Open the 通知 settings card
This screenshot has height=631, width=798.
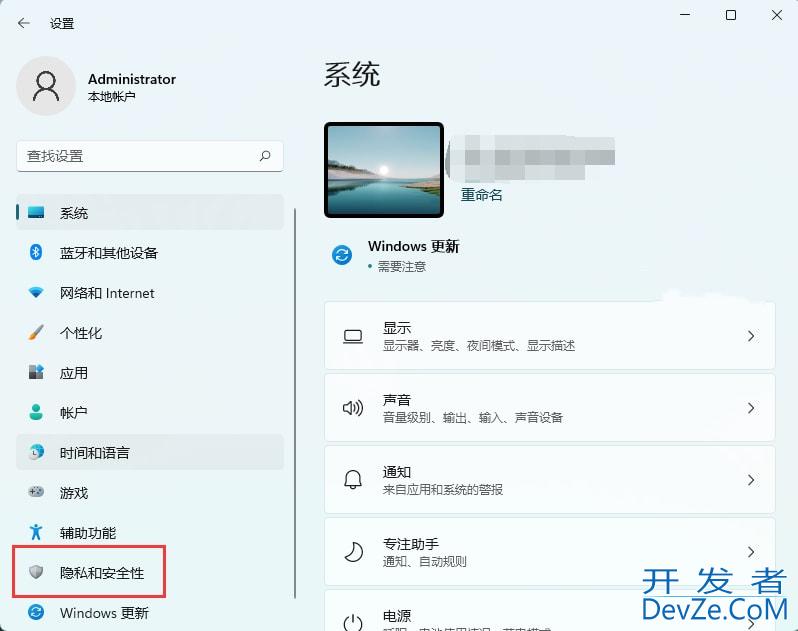[x=550, y=480]
